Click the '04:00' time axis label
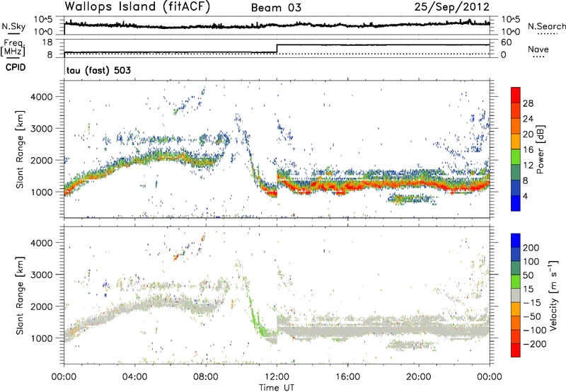Screen dimensions: 566x392 coord(135,377)
